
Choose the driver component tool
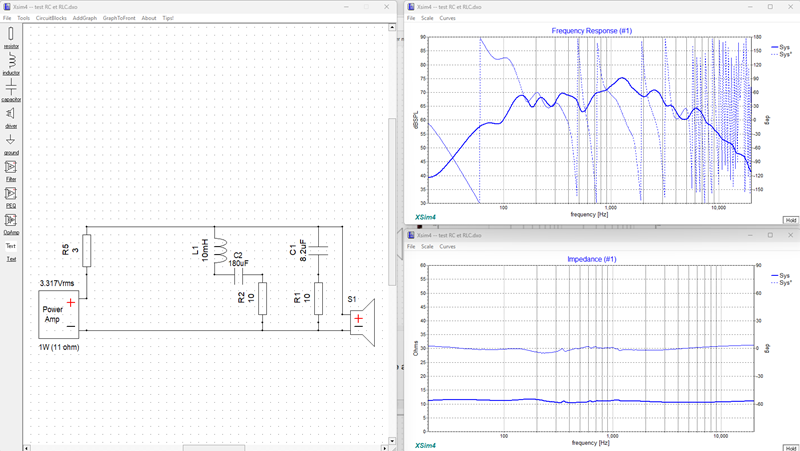[x=11, y=117]
